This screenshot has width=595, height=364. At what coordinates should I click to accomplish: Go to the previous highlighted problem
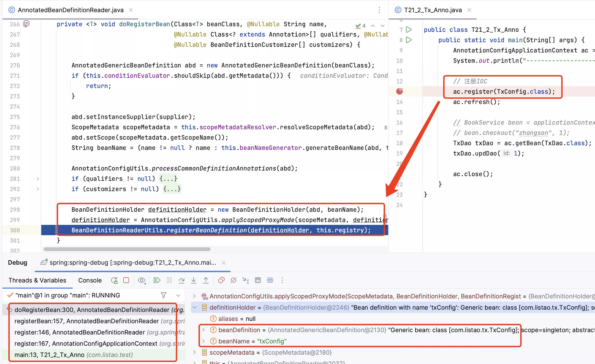(x=373, y=26)
